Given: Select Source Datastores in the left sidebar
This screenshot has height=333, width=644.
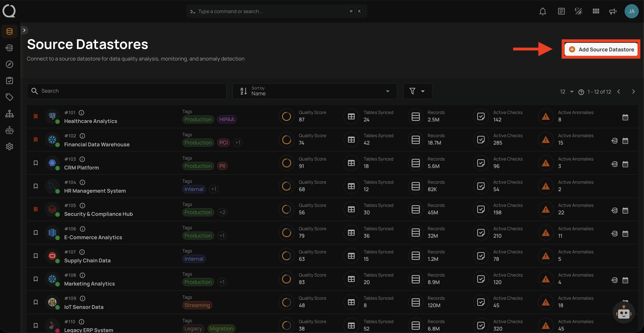Looking at the screenshot, I should [x=9, y=31].
